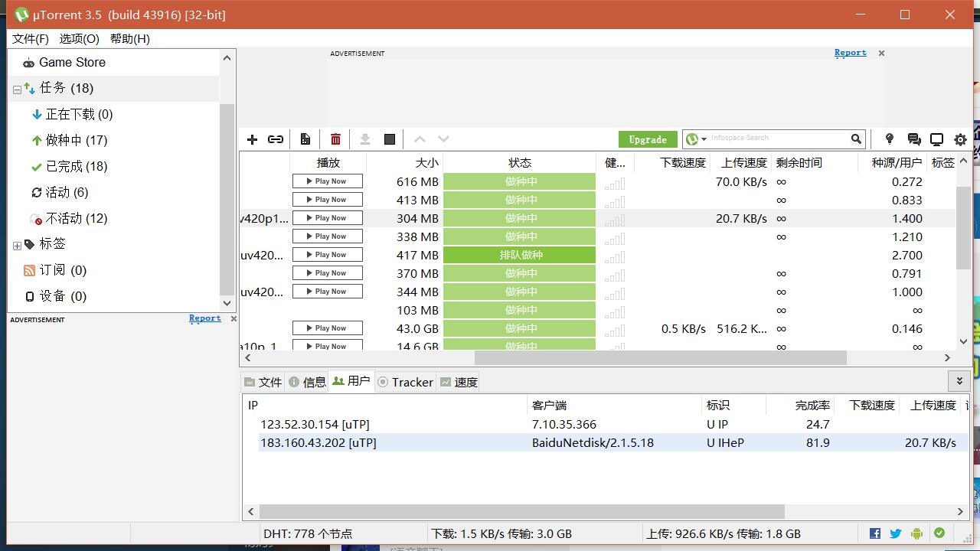The height and width of the screenshot is (551, 980).
Task: Click the detail pane collapse chevron button
Action: tap(959, 380)
